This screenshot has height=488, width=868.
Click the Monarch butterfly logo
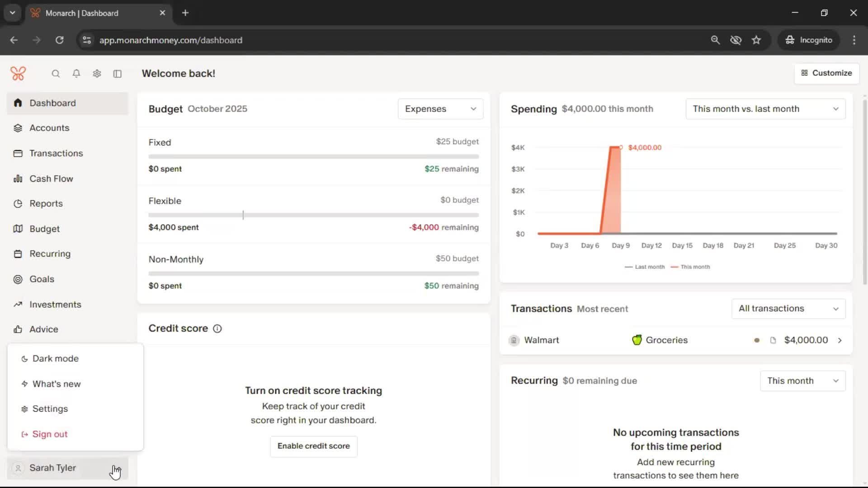18,74
